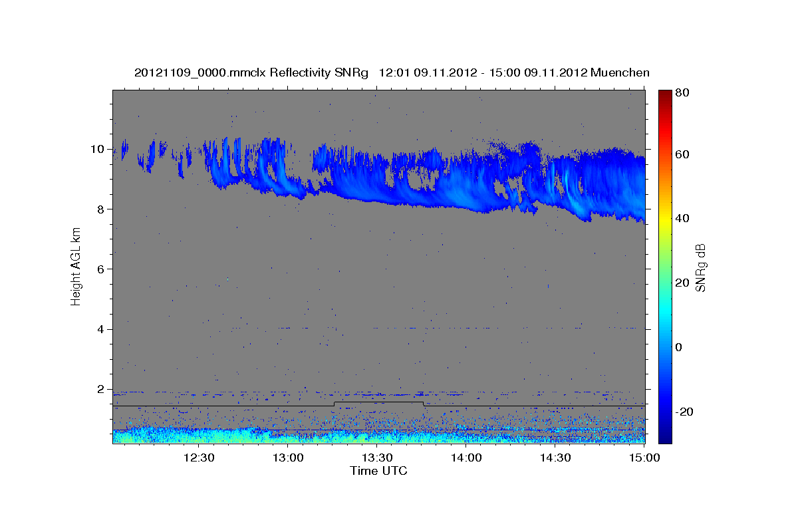Image resolution: width=798 pixels, height=532 pixels.
Task: Click the colorbar value 0
Action: point(678,347)
